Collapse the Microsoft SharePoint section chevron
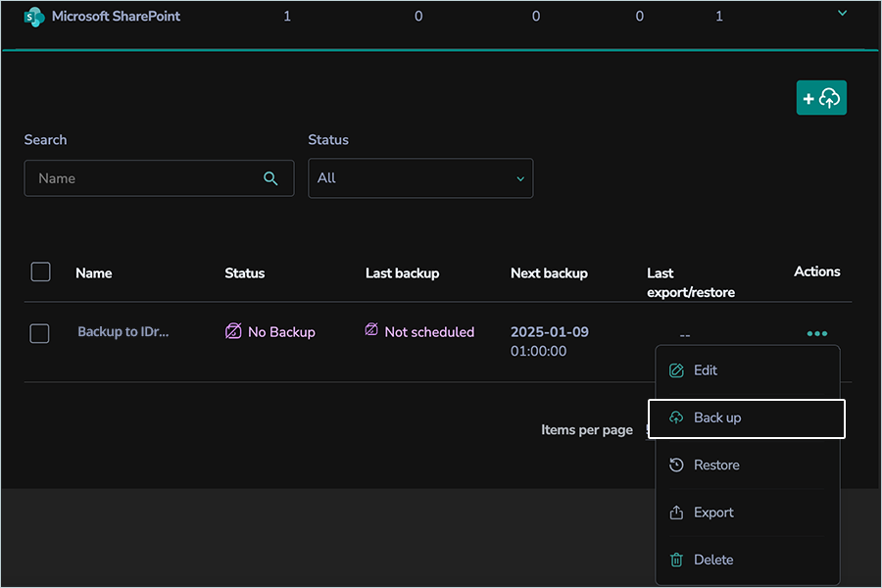This screenshot has width=882, height=588. coord(842,14)
